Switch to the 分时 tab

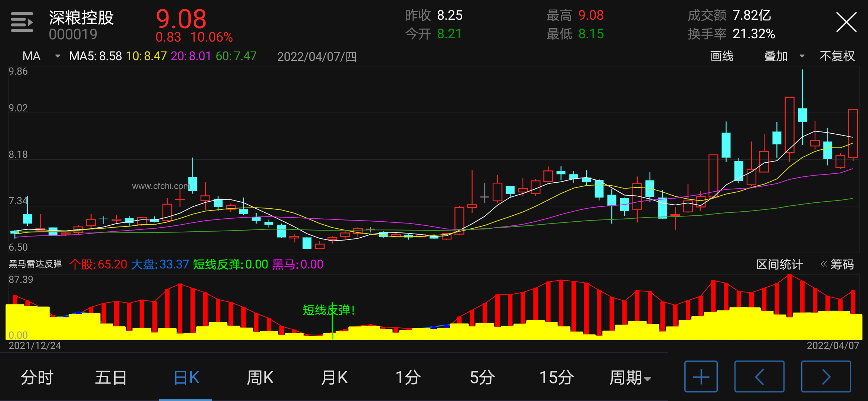[x=37, y=378]
